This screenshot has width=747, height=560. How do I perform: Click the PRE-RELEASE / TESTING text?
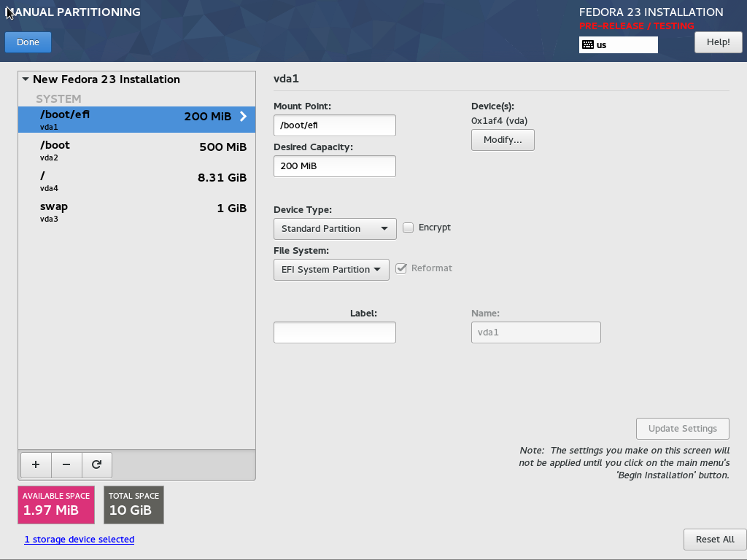(636, 26)
